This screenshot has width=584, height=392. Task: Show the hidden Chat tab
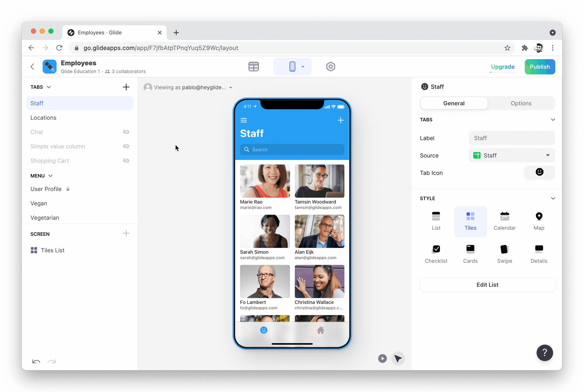(x=126, y=132)
